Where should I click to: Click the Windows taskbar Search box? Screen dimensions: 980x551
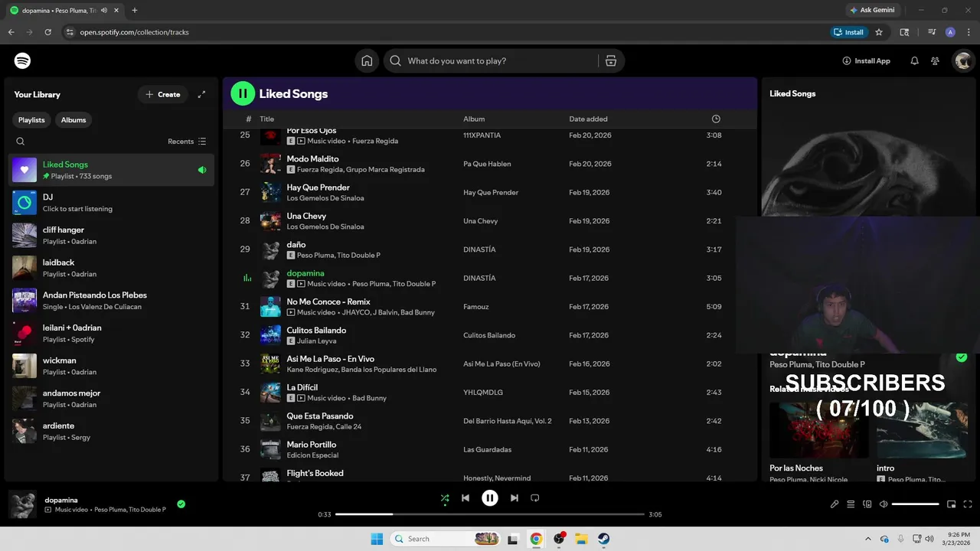coord(446,539)
